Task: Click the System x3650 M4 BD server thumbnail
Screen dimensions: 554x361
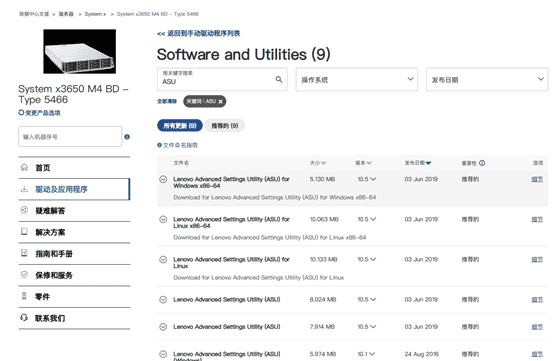Action: pos(79,52)
